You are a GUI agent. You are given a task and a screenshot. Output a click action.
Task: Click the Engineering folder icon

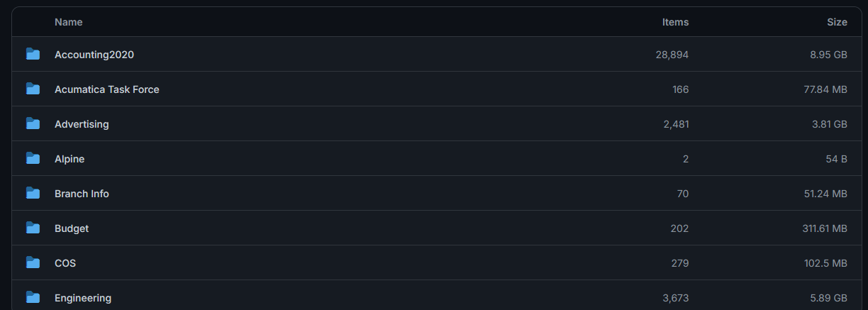point(33,297)
